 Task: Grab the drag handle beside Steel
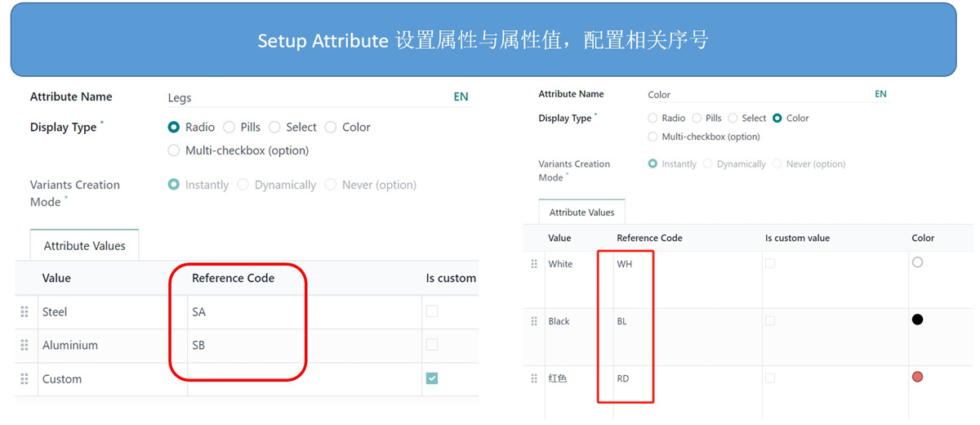pyautogui.click(x=24, y=311)
